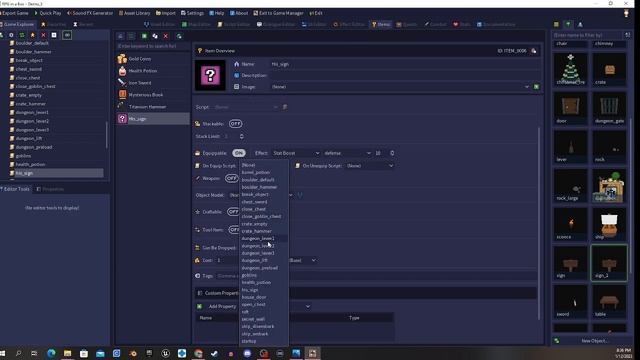The image size is (640, 360).
Task: Switch to the Game Explorer tab
Action: 18,24
